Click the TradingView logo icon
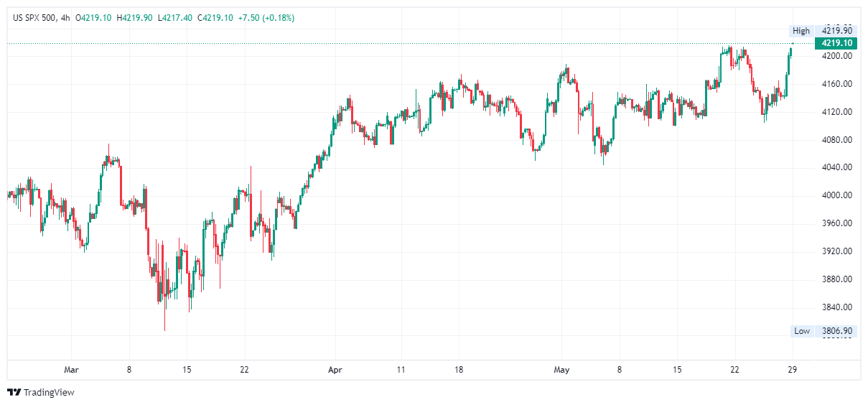This screenshot has width=868, height=405. coord(14,392)
